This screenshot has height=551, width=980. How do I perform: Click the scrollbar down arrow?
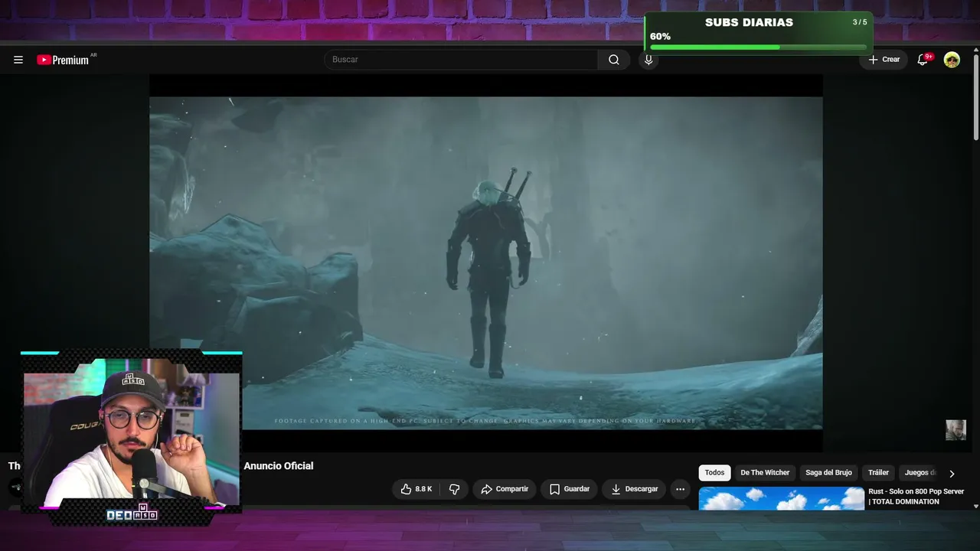(x=976, y=506)
